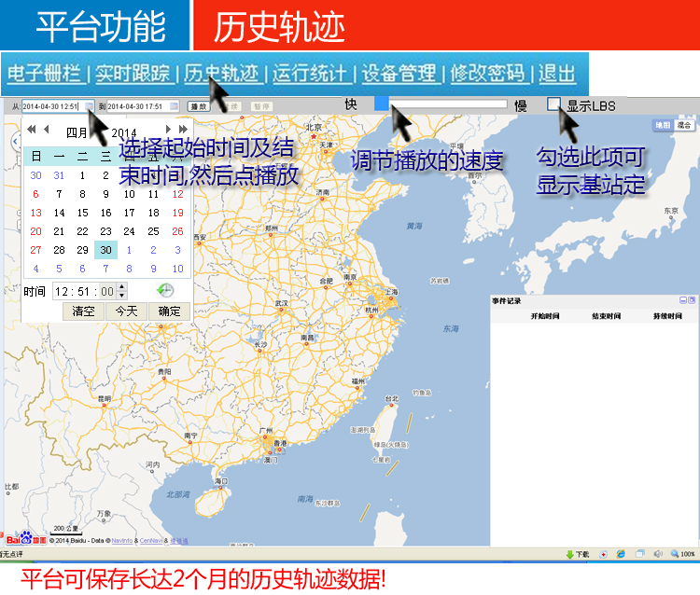
Task: Go to previous year in calendar
Action: click(x=32, y=130)
